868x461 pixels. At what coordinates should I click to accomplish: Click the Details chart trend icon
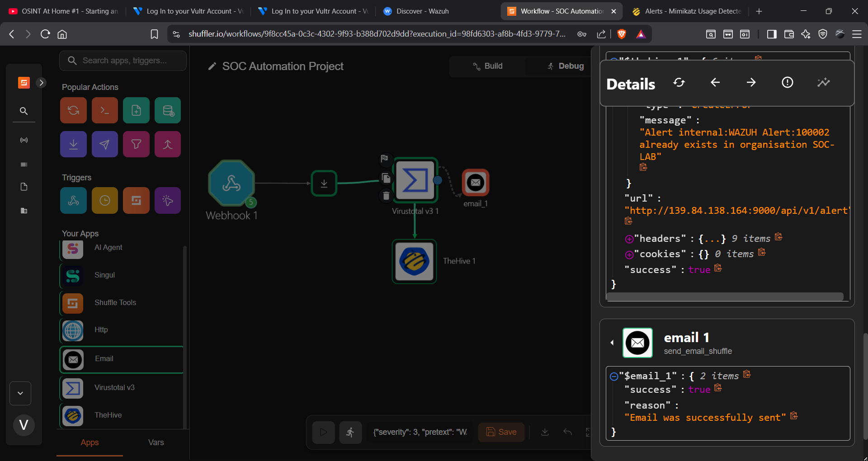point(823,82)
